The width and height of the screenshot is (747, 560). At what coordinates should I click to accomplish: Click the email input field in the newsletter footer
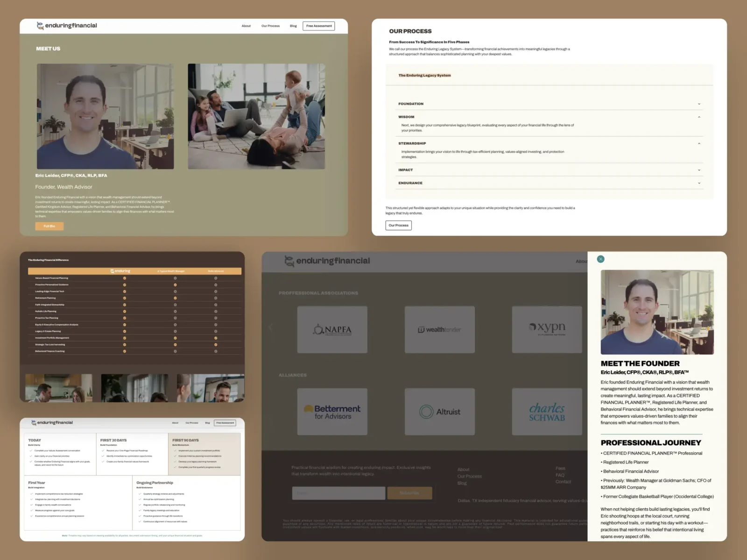[338, 493]
